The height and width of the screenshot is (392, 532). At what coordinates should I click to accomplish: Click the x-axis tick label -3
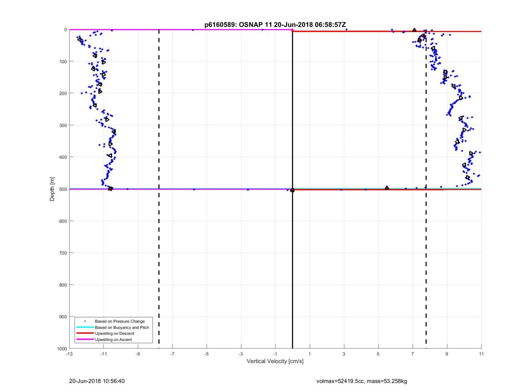(x=241, y=354)
